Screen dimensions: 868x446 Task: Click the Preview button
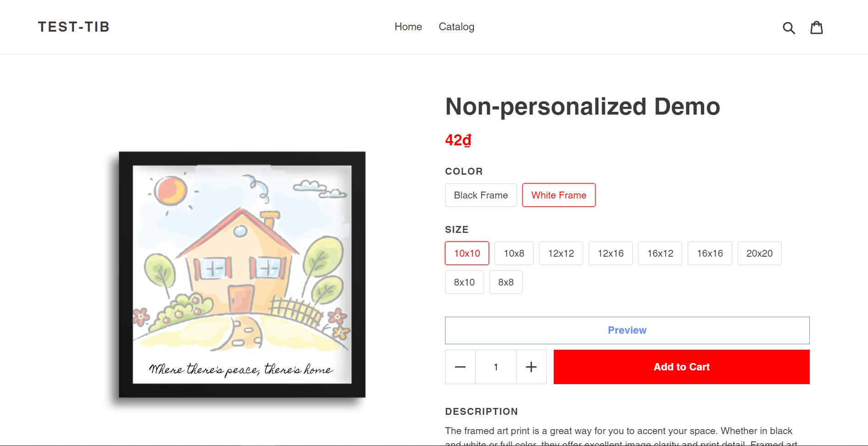click(x=627, y=330)
